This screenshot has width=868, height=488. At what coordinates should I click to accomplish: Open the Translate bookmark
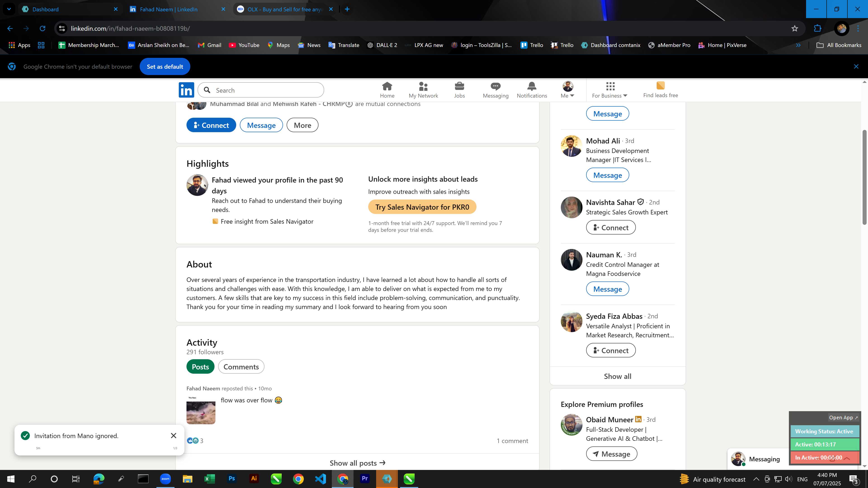344,45
